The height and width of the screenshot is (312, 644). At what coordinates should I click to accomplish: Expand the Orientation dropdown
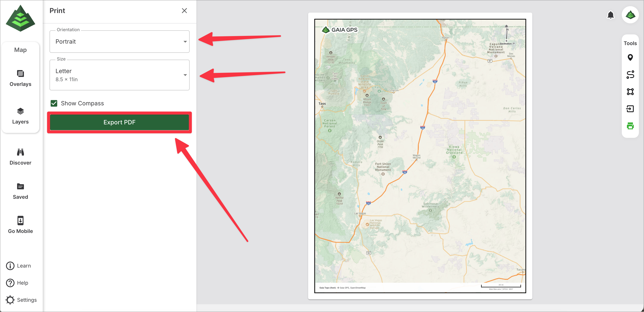click(x=119, y=41)
